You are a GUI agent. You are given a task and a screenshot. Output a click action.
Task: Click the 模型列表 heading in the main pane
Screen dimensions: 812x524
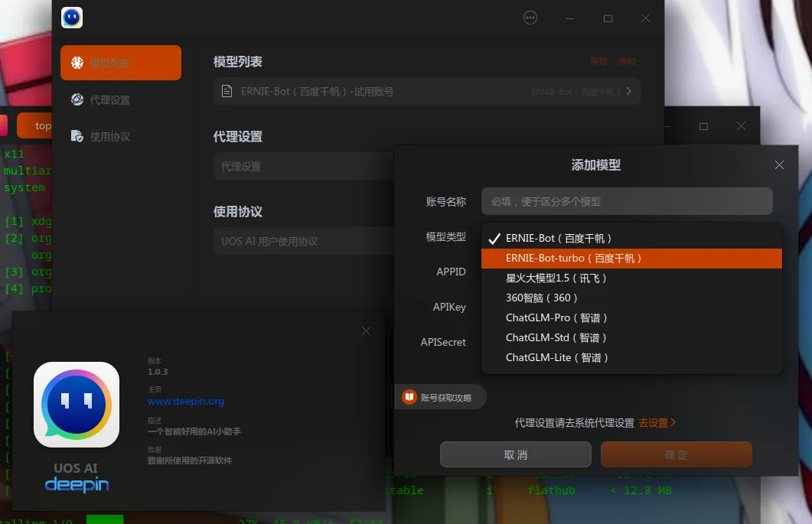click(238, 62)
